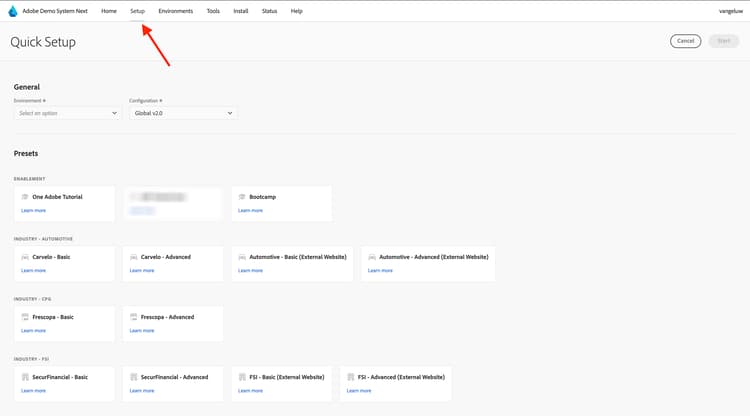750x416 pixels.
Task: Click the FSI - Basic (External Website) icon
Action: pos(242,377)
